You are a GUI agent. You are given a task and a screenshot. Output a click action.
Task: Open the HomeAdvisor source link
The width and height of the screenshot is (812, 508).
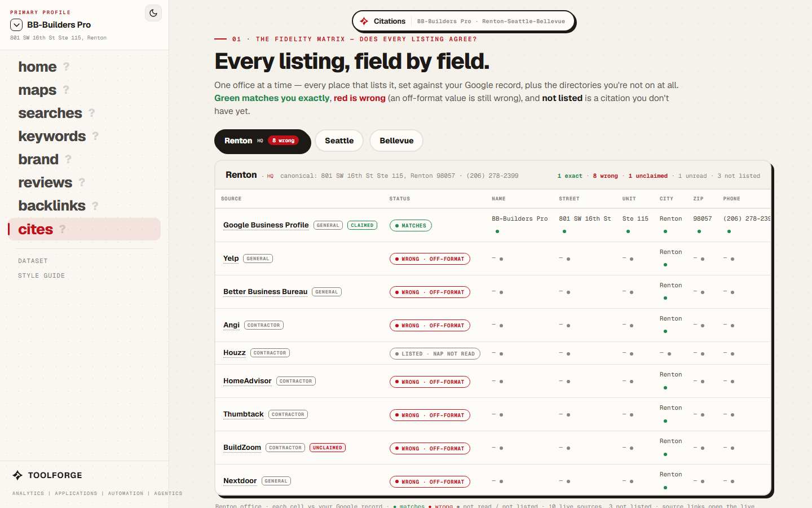(x=248, y=381)
